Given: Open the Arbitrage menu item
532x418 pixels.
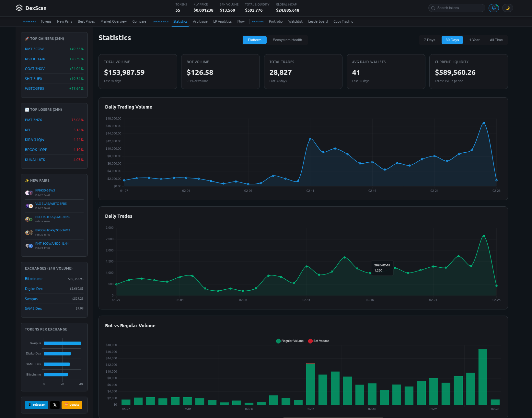Looking at the screenshot, I should 200,22.
